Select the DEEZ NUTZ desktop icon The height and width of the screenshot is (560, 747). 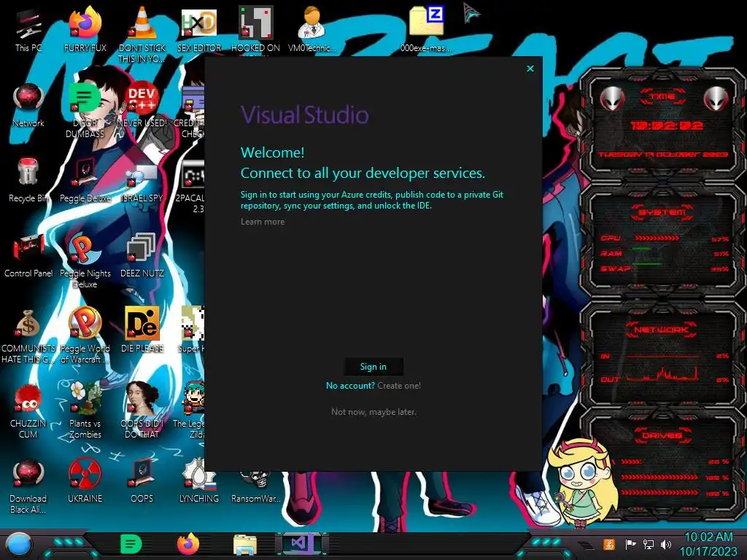tap(142, 255)
